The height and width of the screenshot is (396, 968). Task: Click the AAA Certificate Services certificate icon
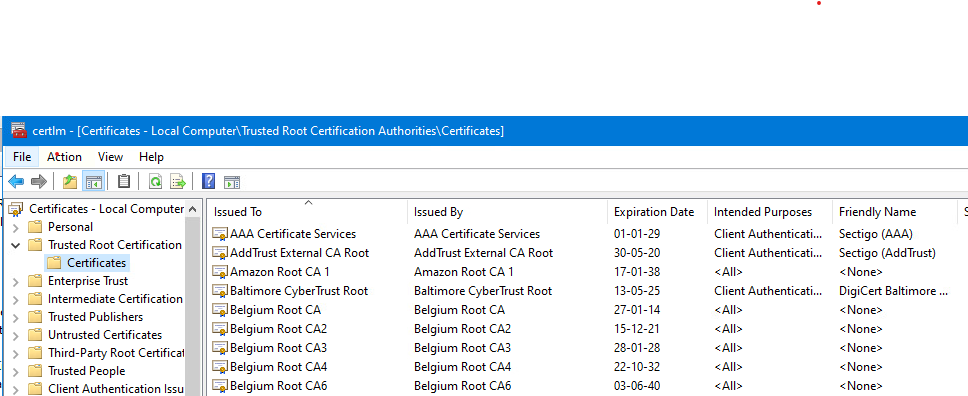click(220, 234)
